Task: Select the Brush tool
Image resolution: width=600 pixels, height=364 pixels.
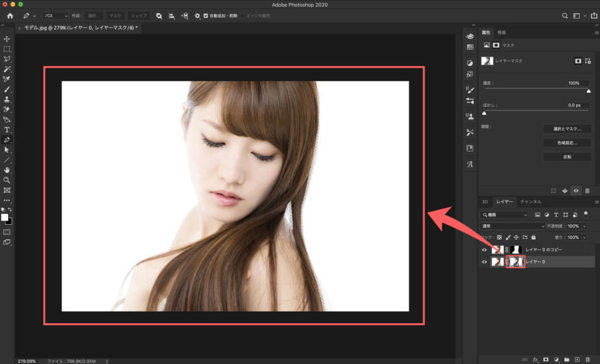Action: pos(6,90)
